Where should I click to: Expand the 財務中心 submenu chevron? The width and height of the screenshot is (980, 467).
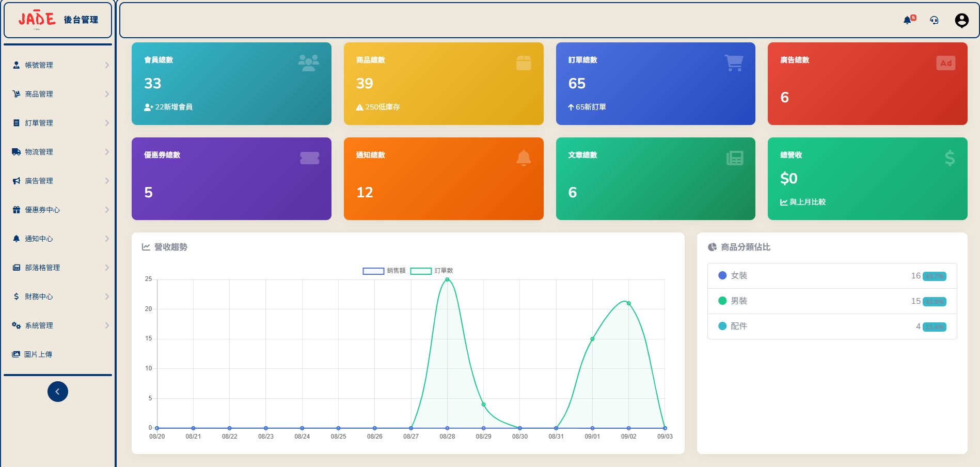pos(107,297)
